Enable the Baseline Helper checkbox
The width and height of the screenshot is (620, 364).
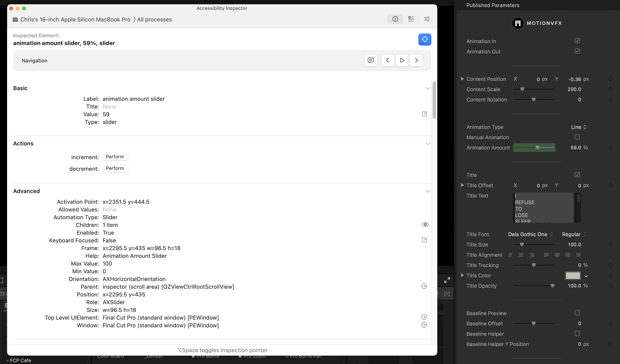click(x=577, y=334)
